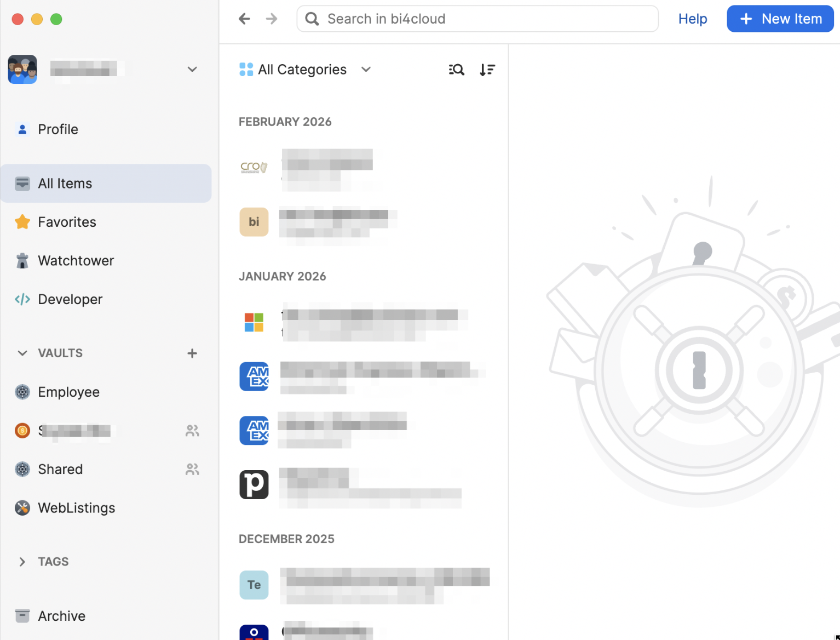This screenshot has width=840, height=640.
Task: Click the DECEMBER 2025 header
Action: pyautogui.click(x=286, y=539)
